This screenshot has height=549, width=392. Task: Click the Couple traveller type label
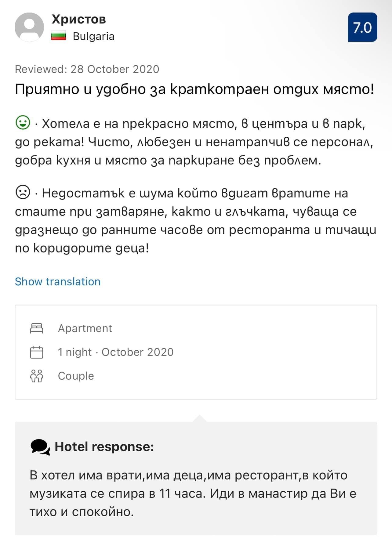(76, 376)
